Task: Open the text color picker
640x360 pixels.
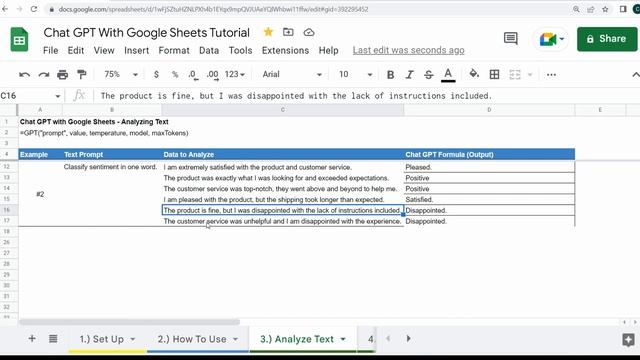Action: pyautogui.click(x=448, y=75)
